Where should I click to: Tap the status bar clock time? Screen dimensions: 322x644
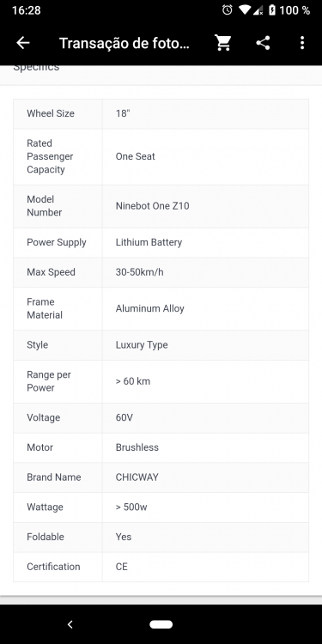coord(27,10)
